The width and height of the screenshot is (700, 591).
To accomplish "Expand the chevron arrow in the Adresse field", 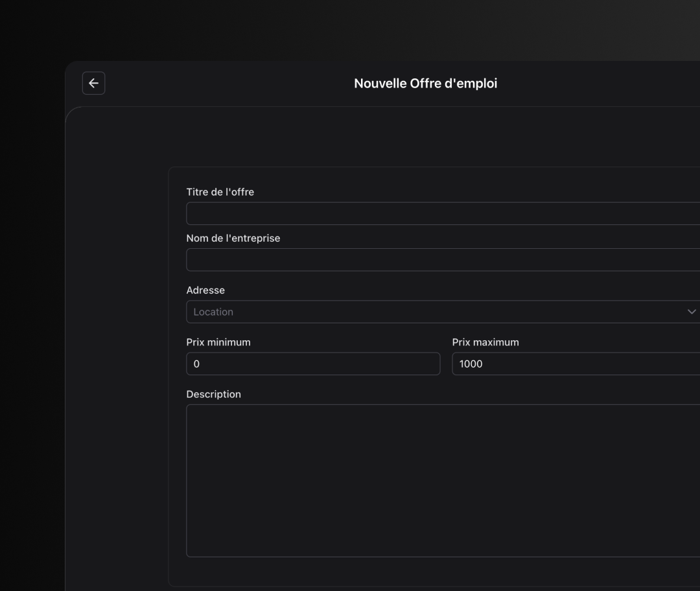I will click(691, 312).
